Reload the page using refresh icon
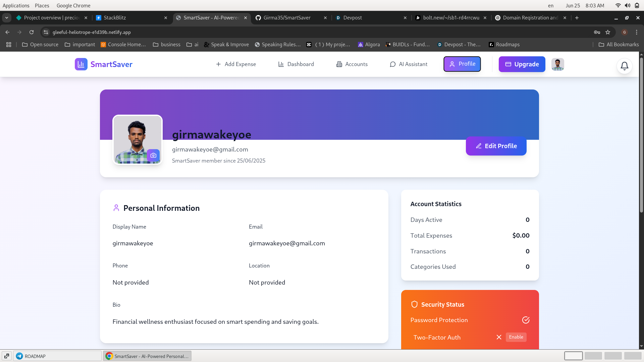644x362 pixels. tap(32, 32)
